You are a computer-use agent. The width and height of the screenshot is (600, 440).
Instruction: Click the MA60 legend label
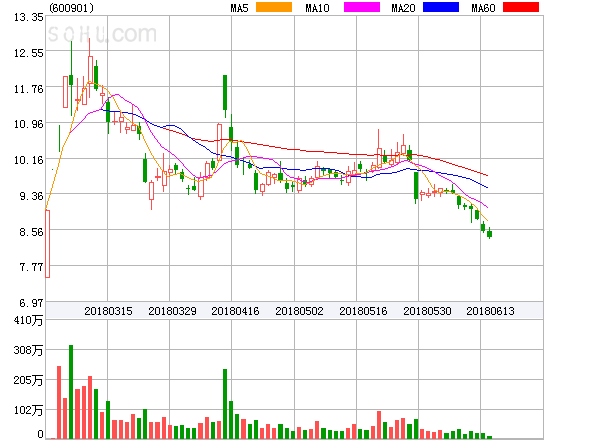click(x=483, y=8)
